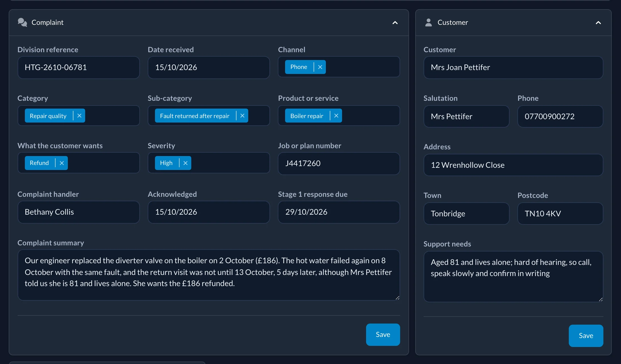The height and width of the screenshot is (364, 621).
Task: Remove the Refund tag
Action: pos(62,163)
